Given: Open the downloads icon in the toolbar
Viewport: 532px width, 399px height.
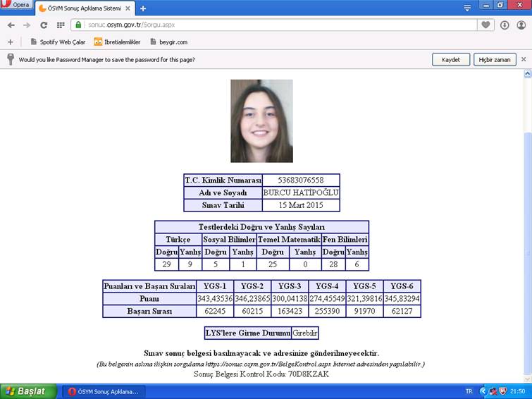Looking at the screenshot, I should (x=505, y=25).
